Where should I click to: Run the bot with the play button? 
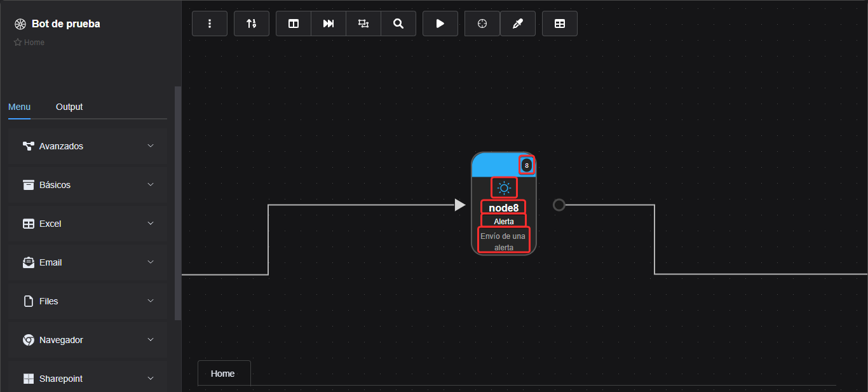(440, 24)
